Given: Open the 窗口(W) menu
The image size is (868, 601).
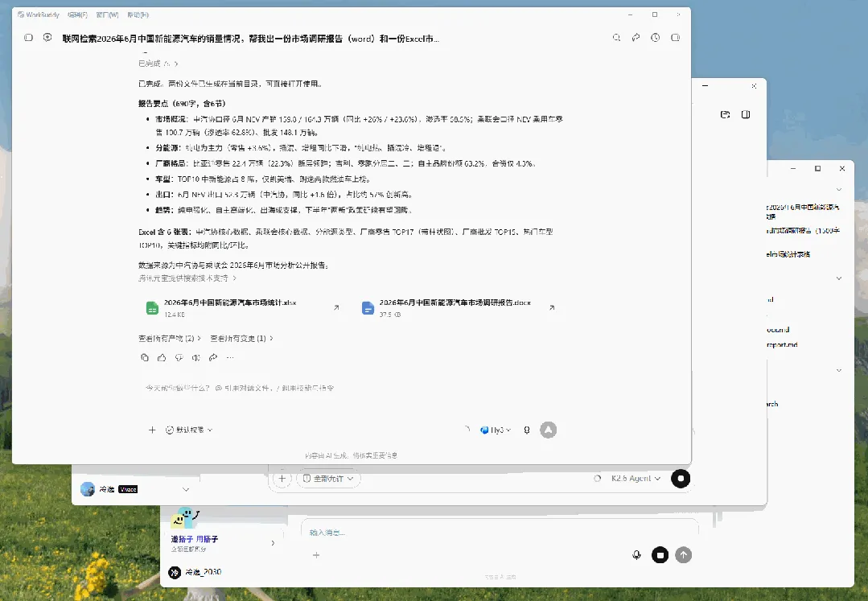Looking at the screenshot, I should coord(107,15).
